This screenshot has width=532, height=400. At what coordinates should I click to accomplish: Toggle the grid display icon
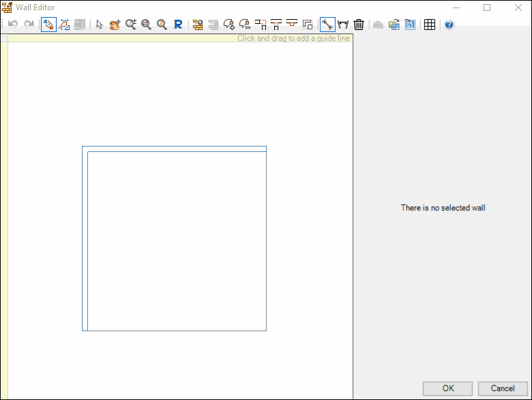(x=430, y=25)
